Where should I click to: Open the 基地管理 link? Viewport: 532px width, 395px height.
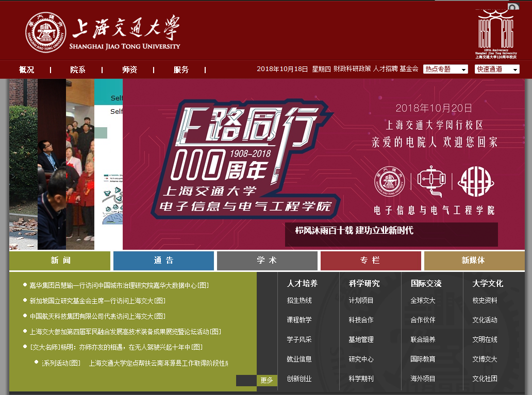coord(361,339)
